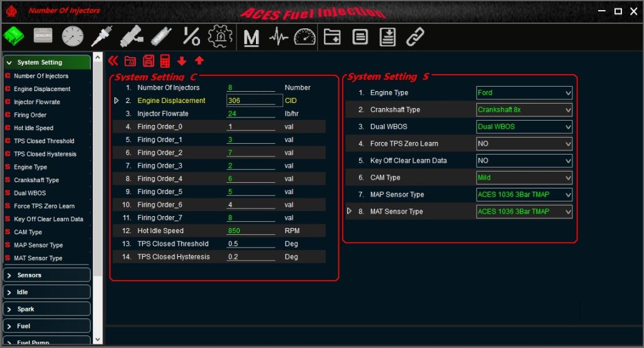Click the Injector Flowrate field showing 24
The image size is (644, 348).
point(251,114)
